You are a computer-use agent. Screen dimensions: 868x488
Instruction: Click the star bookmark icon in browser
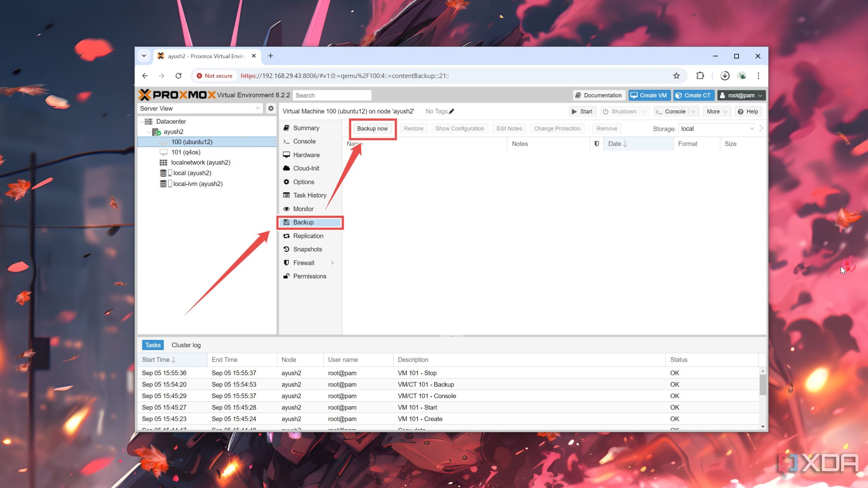(x=676, y=76)
